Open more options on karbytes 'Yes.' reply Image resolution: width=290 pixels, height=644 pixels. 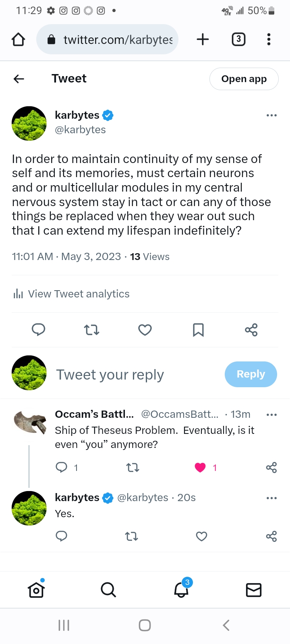click(272, 498)
